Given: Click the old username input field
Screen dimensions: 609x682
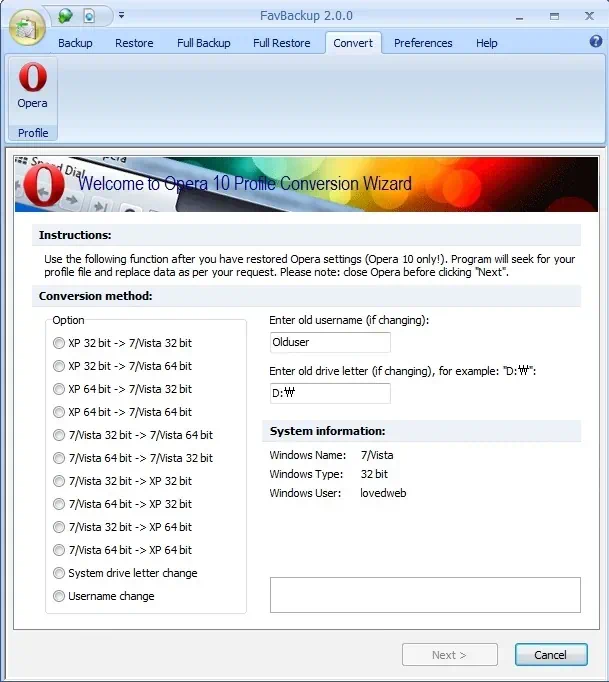Looking at the screenshot, I should click(330, 342).
